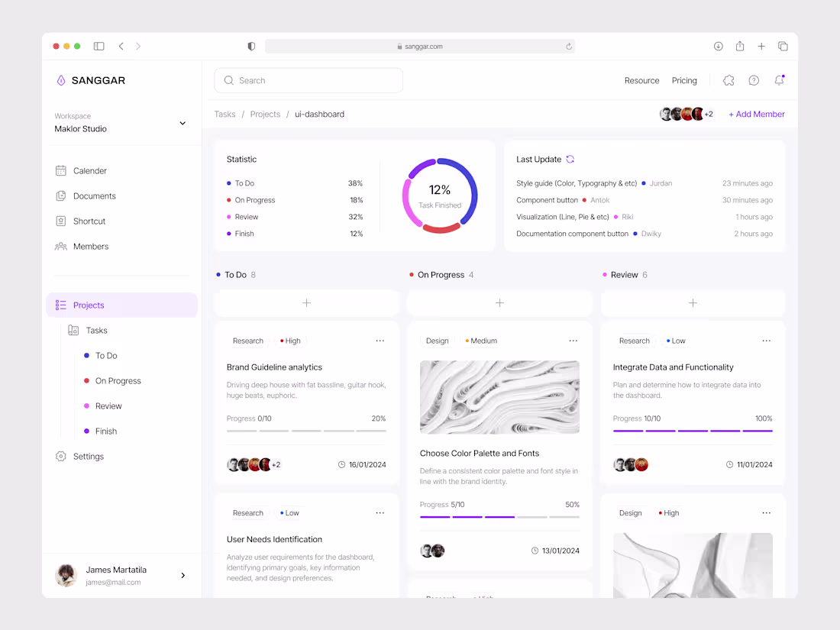Viewport: 840px width, 630px height.
Task: Refresh the Last Update panel
Action: tap(570, 159)
